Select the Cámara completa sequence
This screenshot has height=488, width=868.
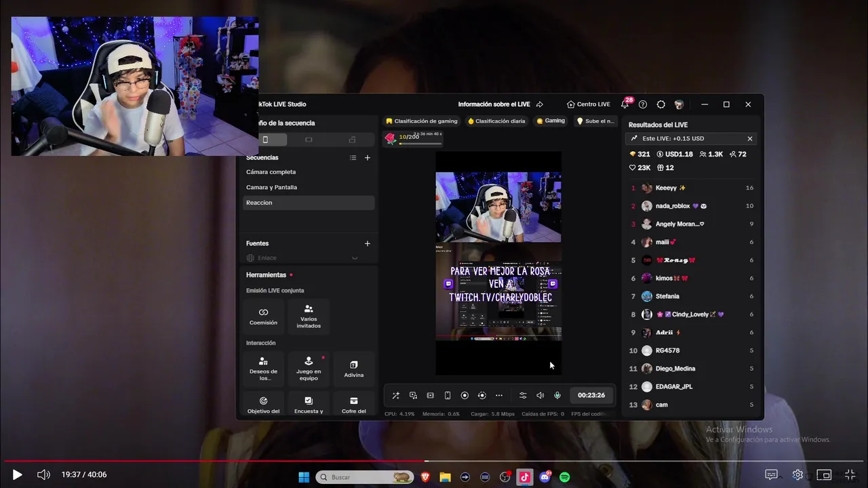point(309,172)
